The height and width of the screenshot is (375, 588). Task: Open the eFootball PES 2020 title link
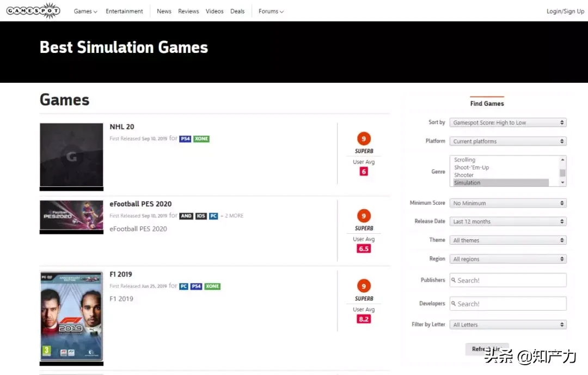[x=140, y=204]
